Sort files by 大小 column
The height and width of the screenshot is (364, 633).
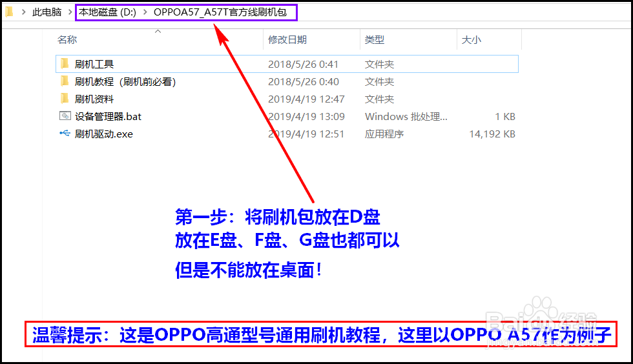pos(471,39)
